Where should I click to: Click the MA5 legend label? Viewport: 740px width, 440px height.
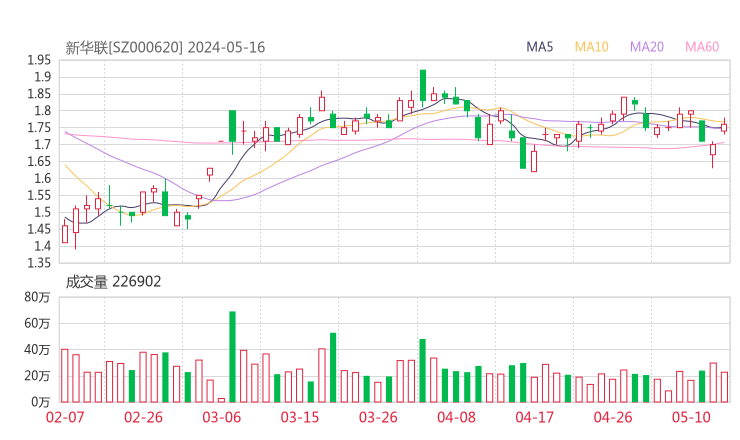539,47
